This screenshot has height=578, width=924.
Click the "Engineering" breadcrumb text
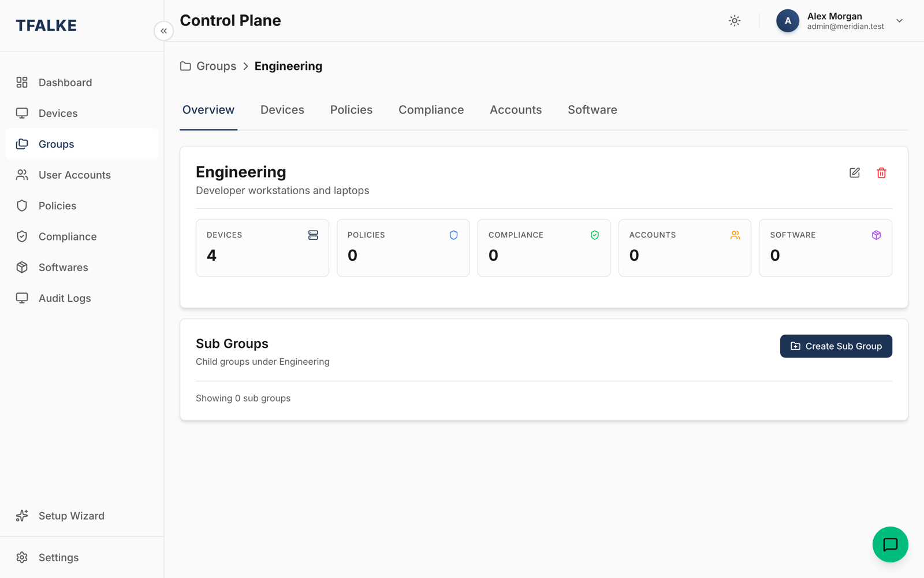coord(288,66)
